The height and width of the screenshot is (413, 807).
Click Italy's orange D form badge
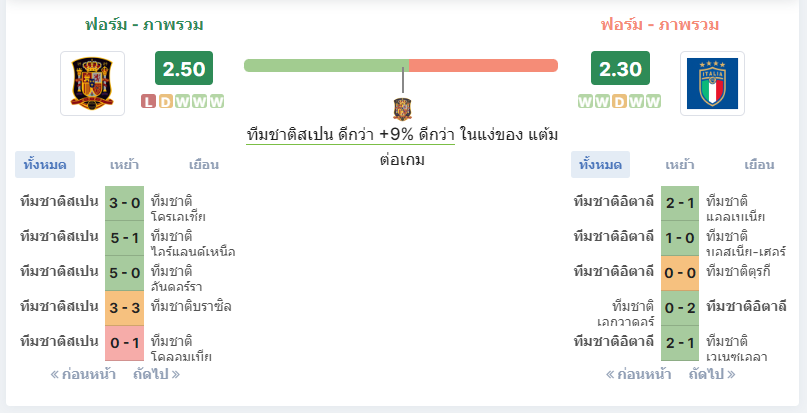(619, 101)
